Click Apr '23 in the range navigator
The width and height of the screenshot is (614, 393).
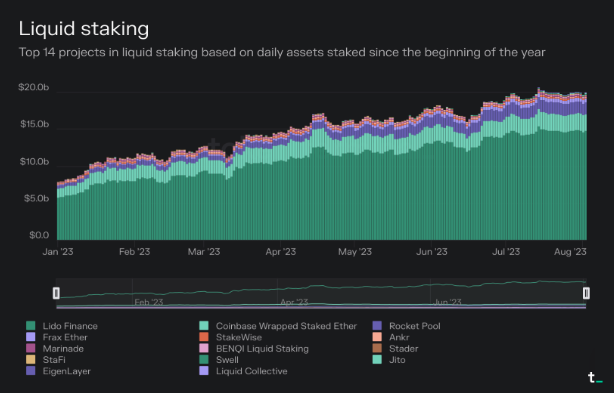[294, 302]
